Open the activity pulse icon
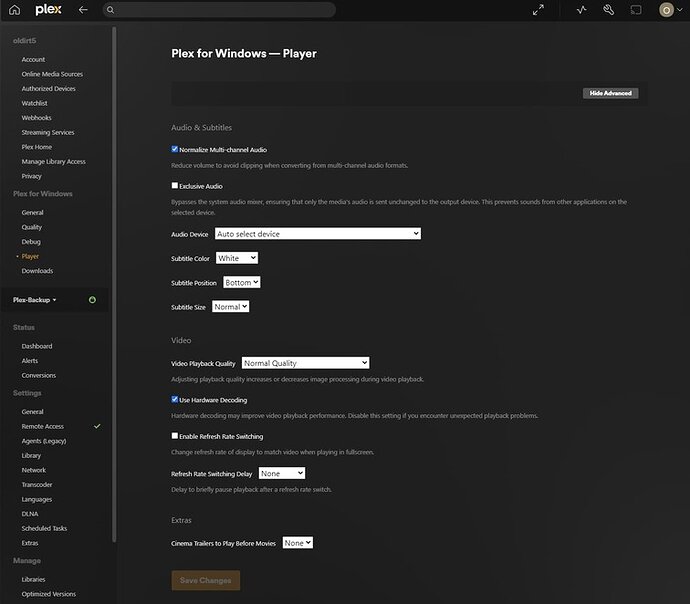690x604 pixels. [582, 10]
